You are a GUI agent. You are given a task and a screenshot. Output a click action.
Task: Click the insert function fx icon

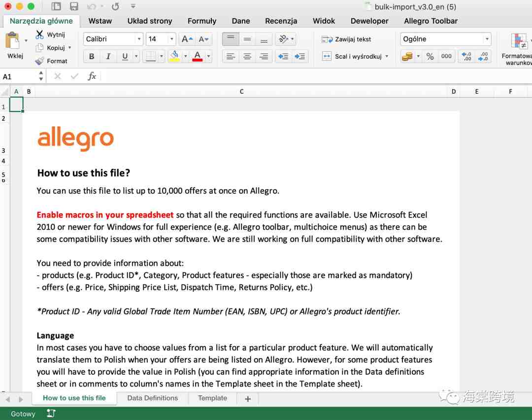click(x=92, y=76)
